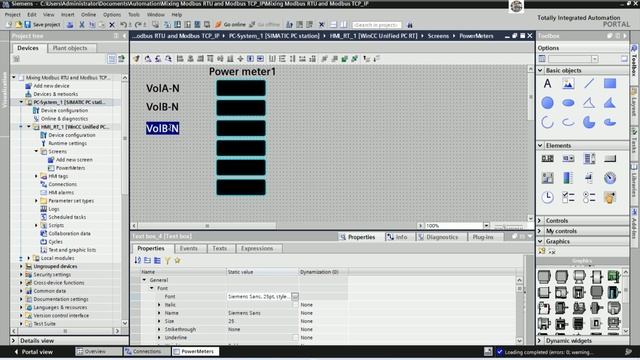The height and width of the screenshot is (360, 640).
Task: Select the Line tool in Basic objects
Action: pyautogui.click(x=589, y=84)
